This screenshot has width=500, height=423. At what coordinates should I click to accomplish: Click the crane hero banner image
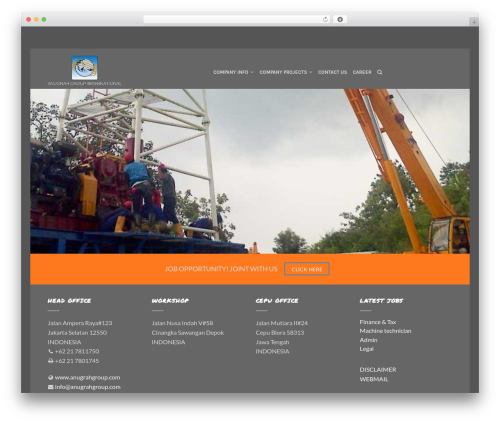click(x=250, y=171)
